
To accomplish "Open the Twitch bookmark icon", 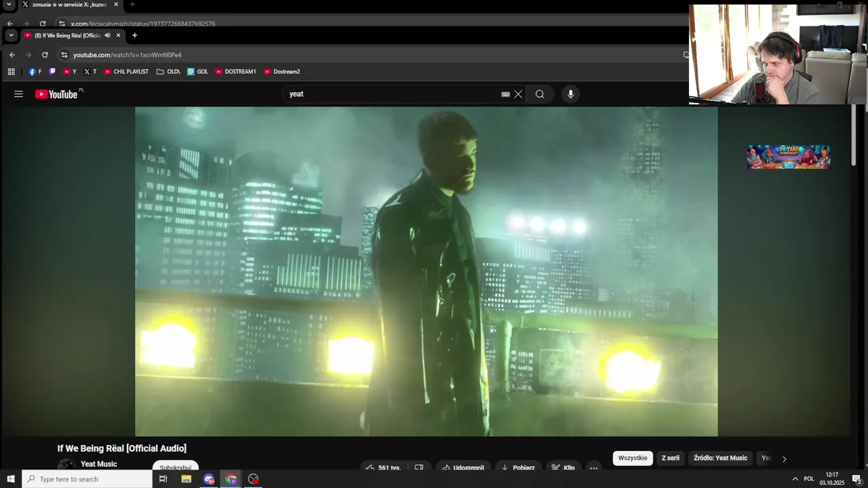I will [52, 71].
